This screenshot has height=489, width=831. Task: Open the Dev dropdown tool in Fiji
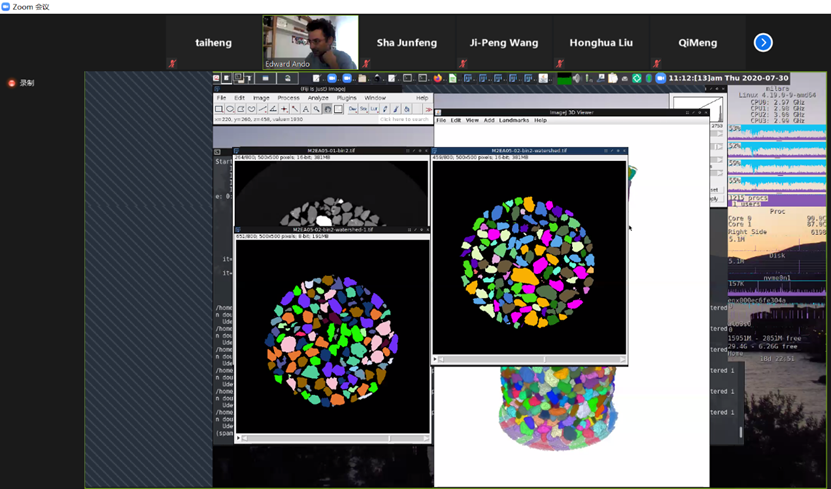click(352, 109)
